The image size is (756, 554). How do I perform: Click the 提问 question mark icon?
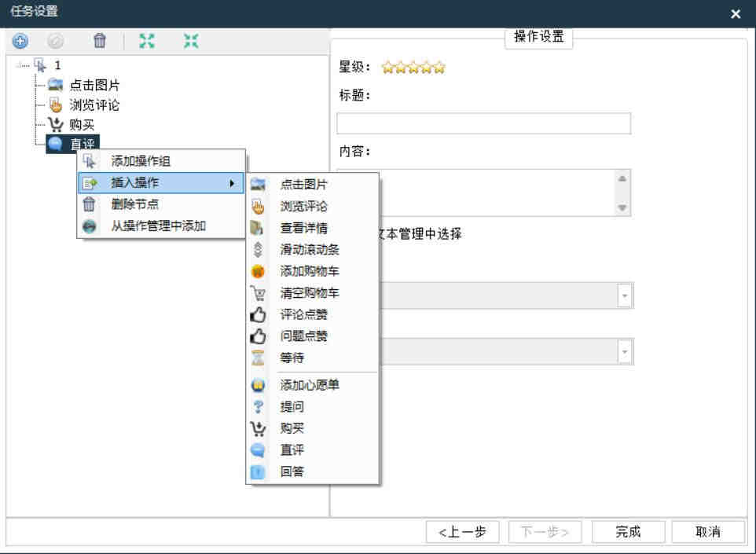point(258,407)
